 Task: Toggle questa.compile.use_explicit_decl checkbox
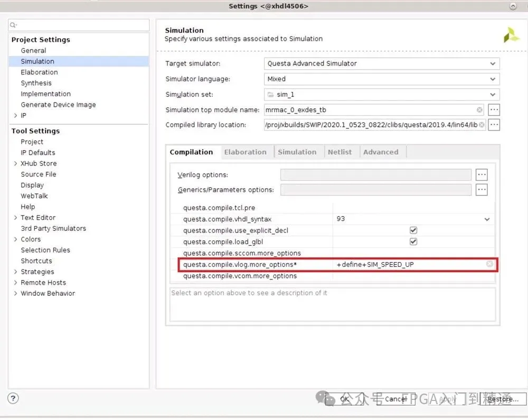click(x=413, y=230)
